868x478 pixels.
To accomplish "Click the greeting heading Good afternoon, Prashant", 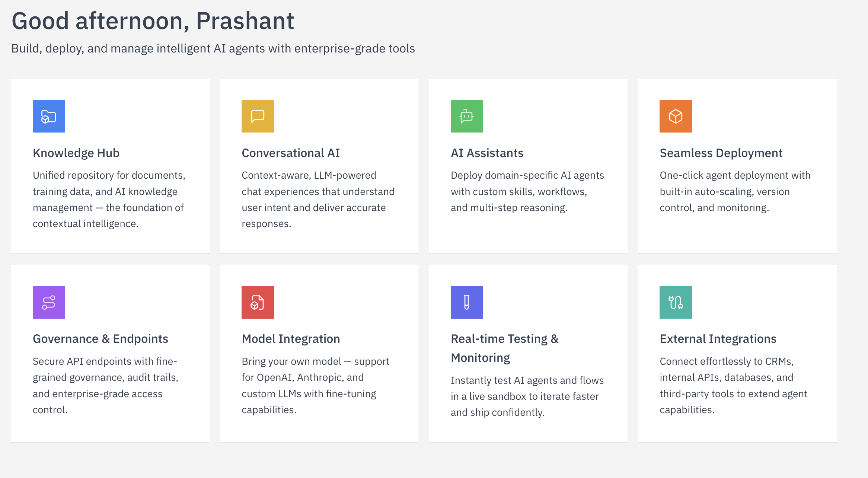I will tap(153, 20).
